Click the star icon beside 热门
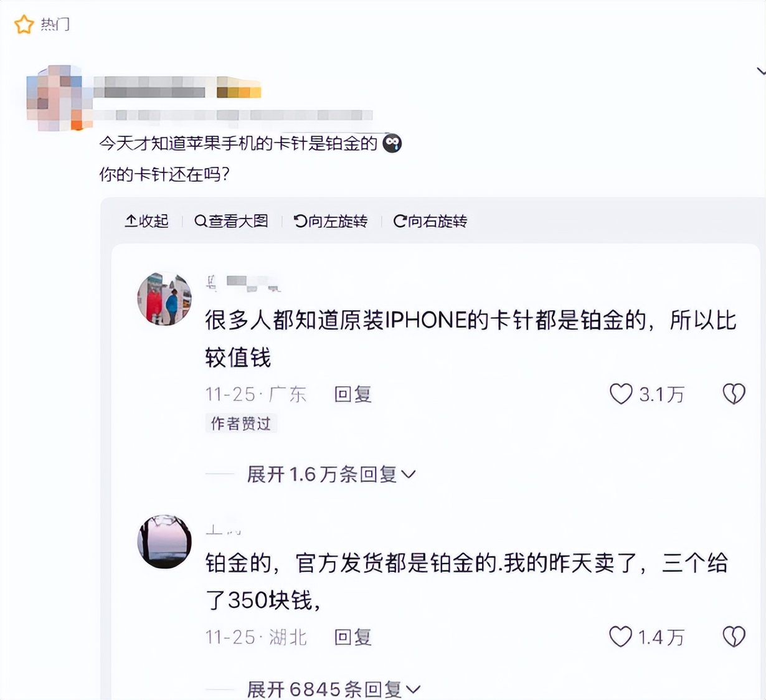 (24, 25)
